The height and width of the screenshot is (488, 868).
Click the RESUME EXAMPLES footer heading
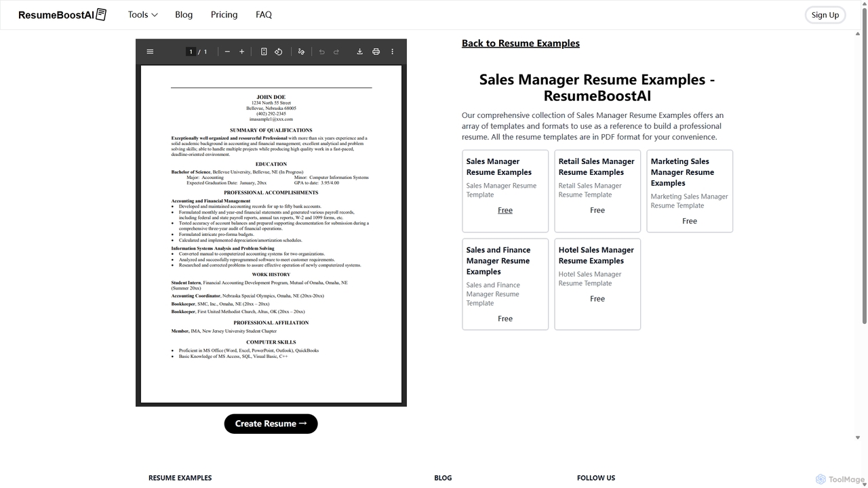click(180, 478)
